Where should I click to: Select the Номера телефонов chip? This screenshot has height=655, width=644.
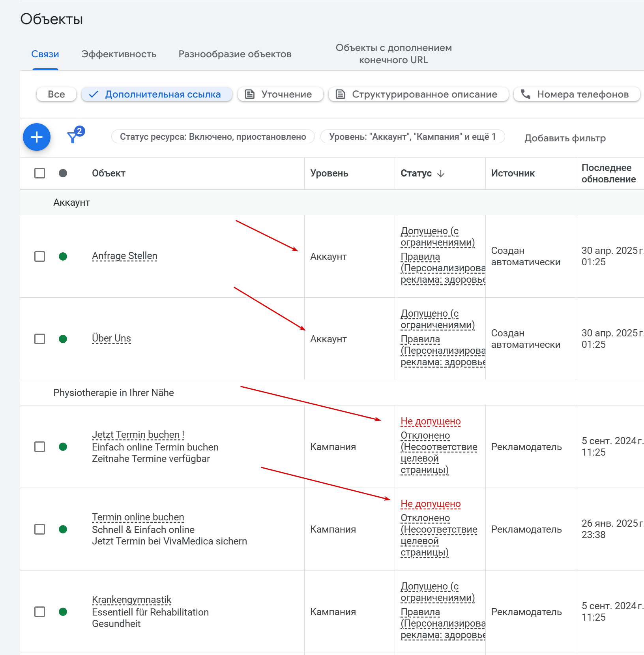click(576, 94)
